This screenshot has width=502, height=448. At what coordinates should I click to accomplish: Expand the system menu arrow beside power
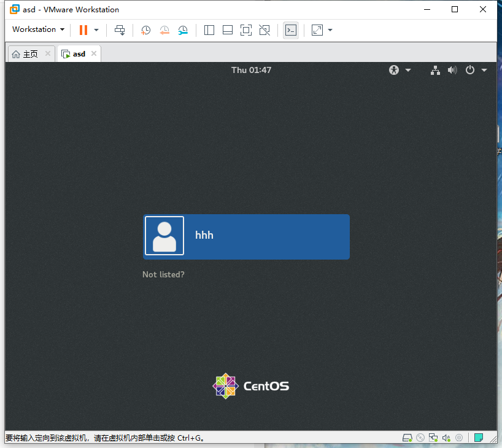point(484,70)
